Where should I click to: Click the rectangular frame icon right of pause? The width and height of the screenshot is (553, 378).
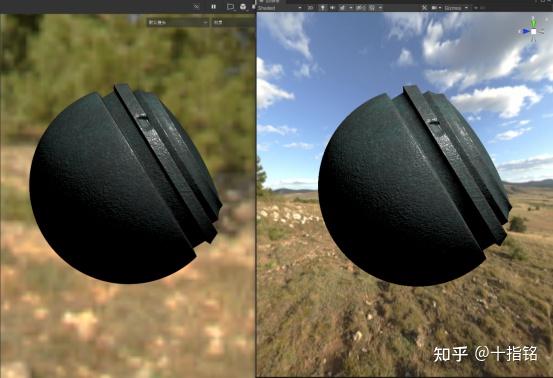231,7
